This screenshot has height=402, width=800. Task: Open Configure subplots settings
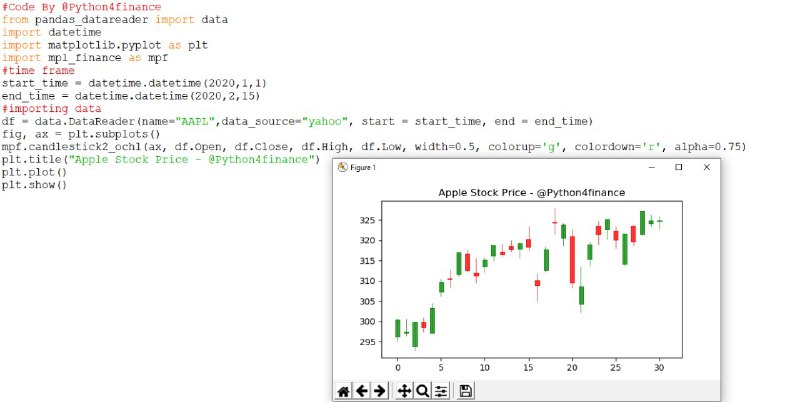441,391
